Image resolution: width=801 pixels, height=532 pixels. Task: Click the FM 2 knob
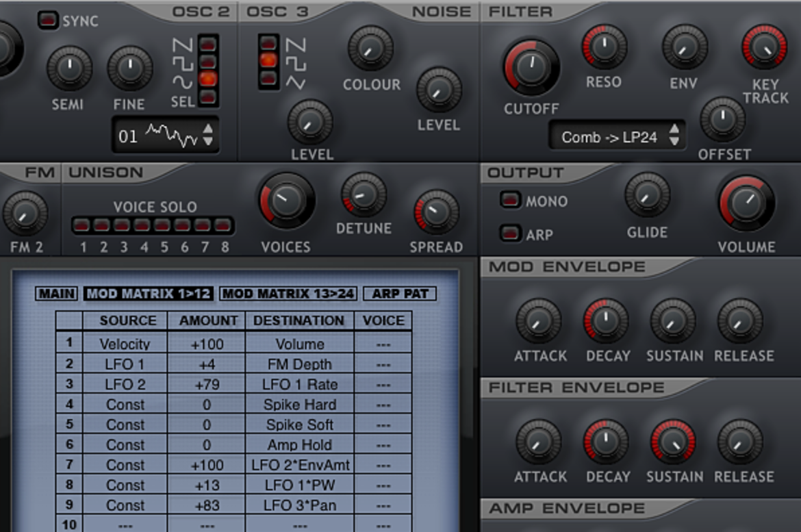25,214
